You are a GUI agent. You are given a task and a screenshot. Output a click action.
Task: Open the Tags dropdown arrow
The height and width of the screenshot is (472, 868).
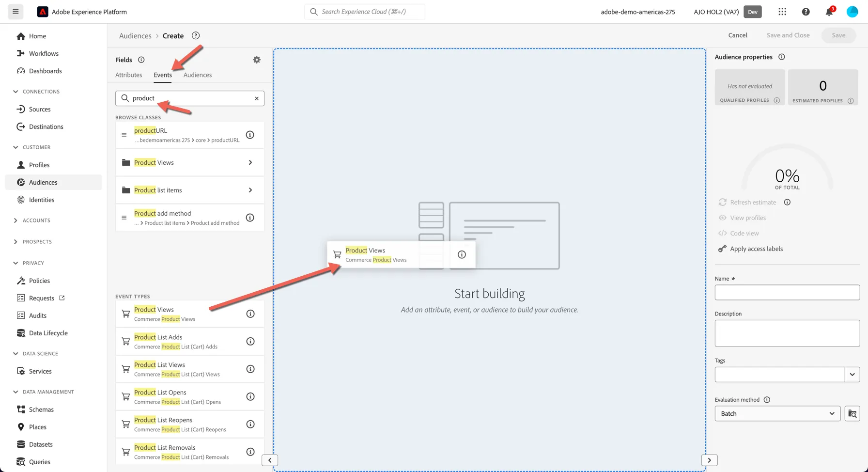tap(852, 374)
